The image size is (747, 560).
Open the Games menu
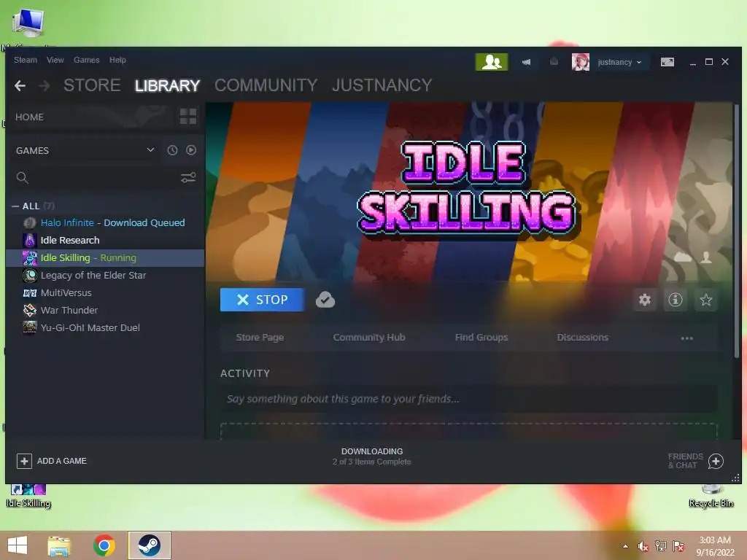(x=86, y=60)
